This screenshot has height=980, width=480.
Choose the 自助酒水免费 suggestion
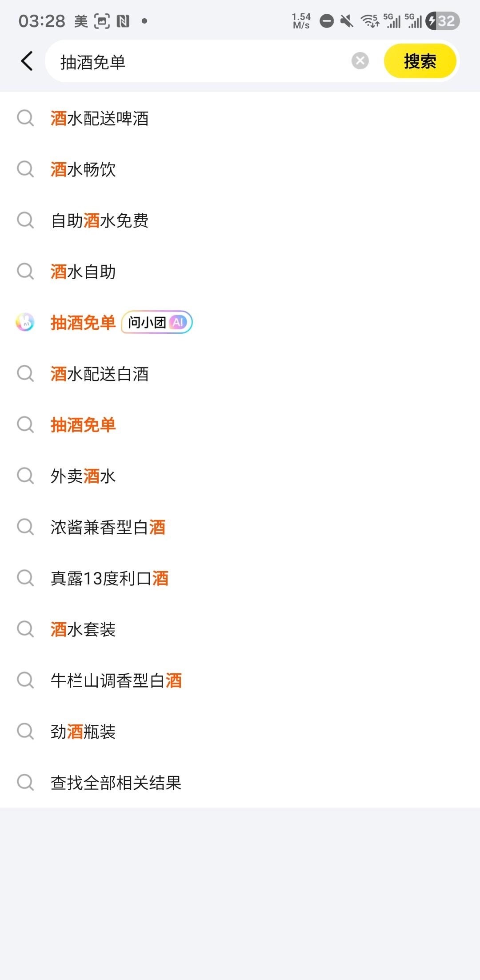pos(100,221)
